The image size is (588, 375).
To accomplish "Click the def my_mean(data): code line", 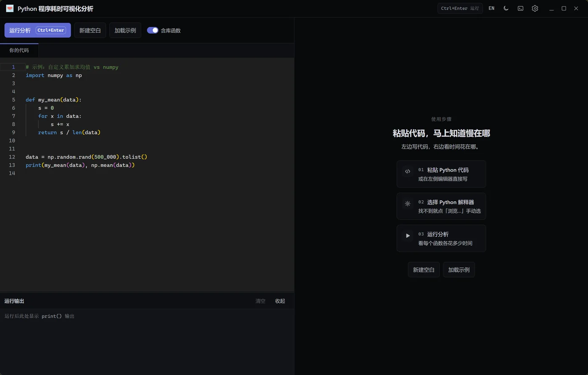I will click(x=54, y=100).
